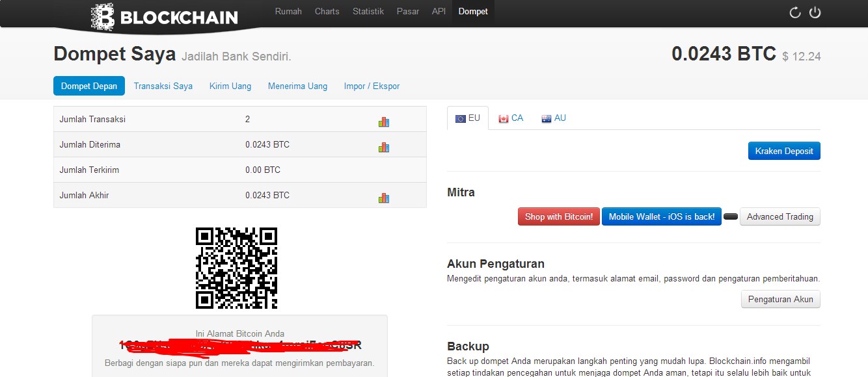This screenshot has width=868, height=377.
Task: Click the $ 12.24 balance value
Action: (802, 57)
